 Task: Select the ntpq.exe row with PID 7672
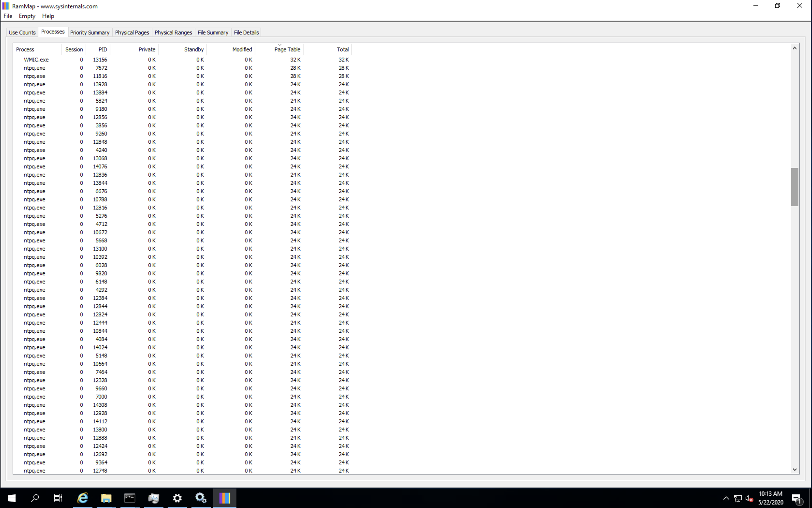click(x=183, y=68)
